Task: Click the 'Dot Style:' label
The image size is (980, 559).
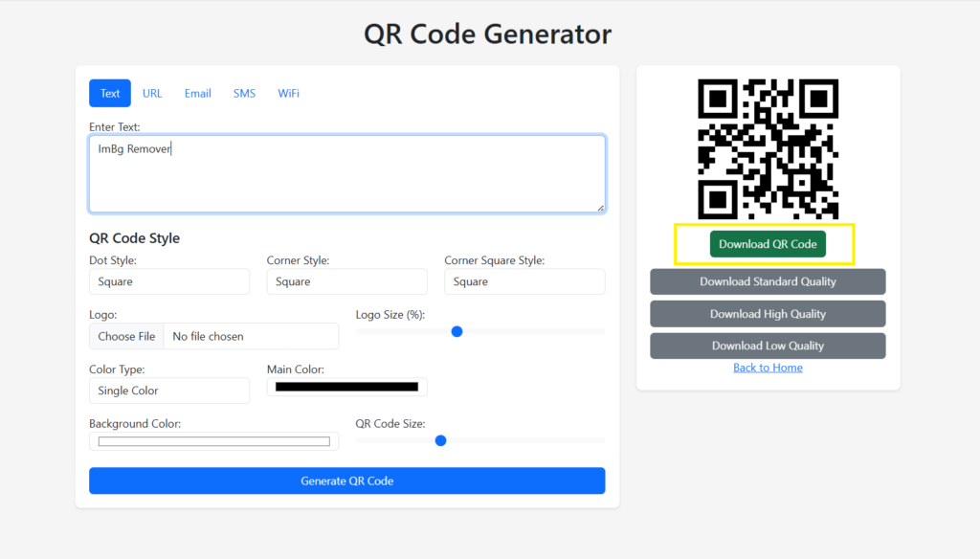Action: point(113,260)
